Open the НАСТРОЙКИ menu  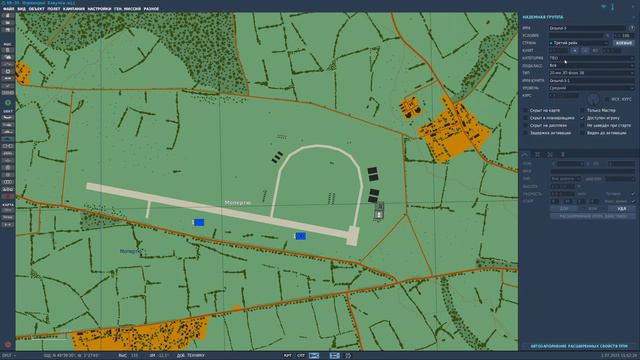coord(99,9)
